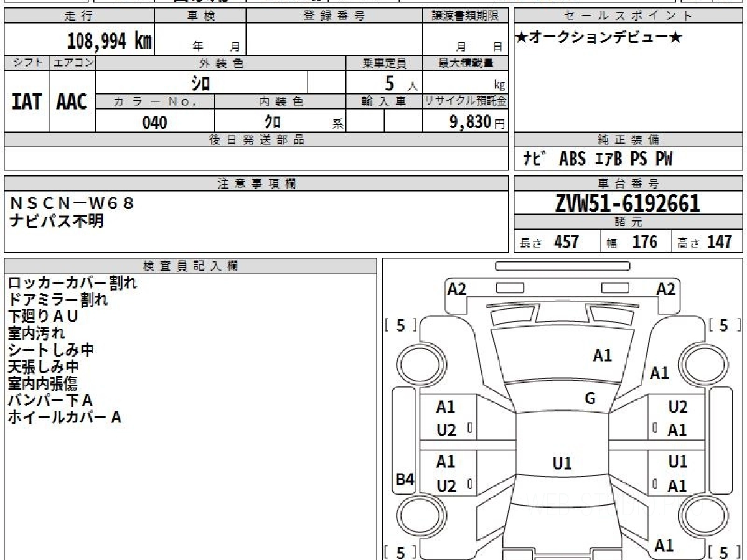Select inspector note 天張しみ中
The width and height of the screenshot is (747, 560).
point(44,367)
